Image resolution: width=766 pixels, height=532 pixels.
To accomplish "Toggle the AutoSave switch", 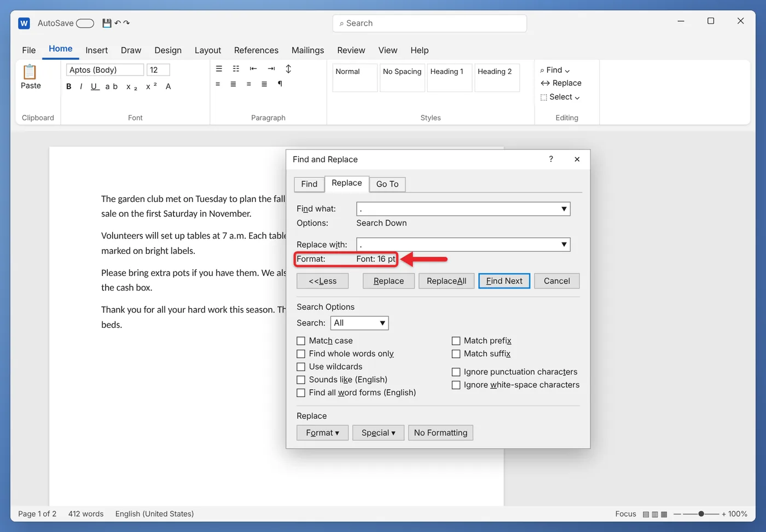I will 85,23.
